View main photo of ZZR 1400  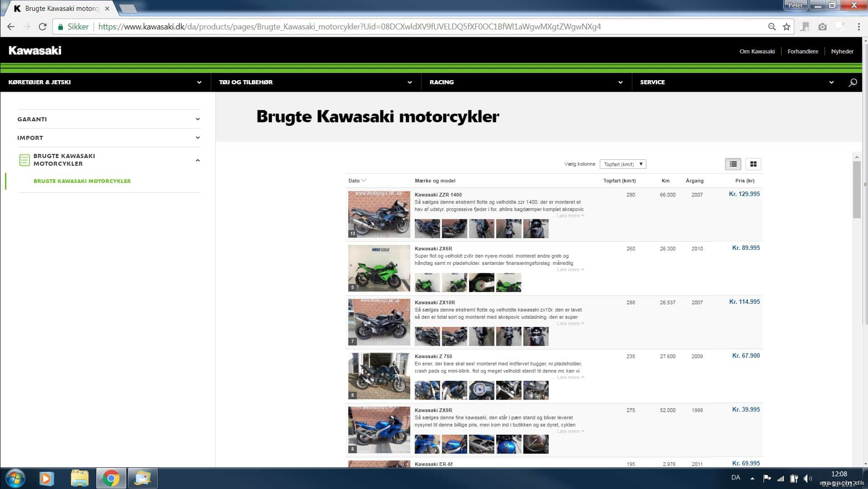pos(379,214)
